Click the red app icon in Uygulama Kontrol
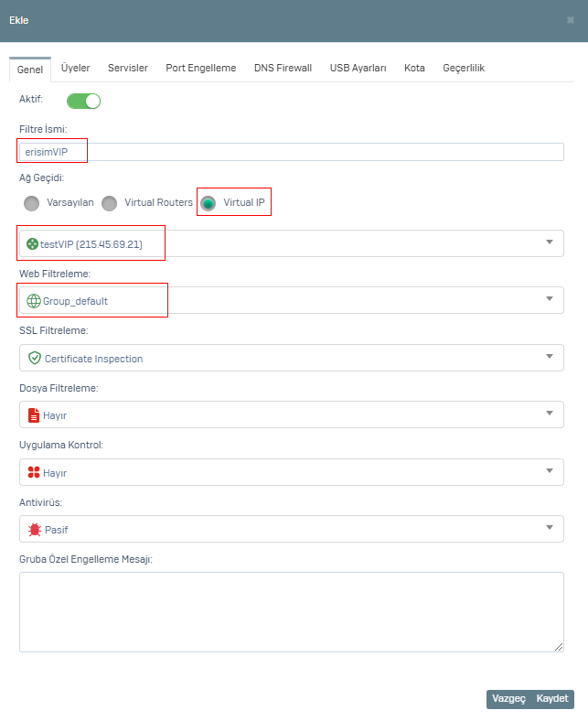 (34, 472)
